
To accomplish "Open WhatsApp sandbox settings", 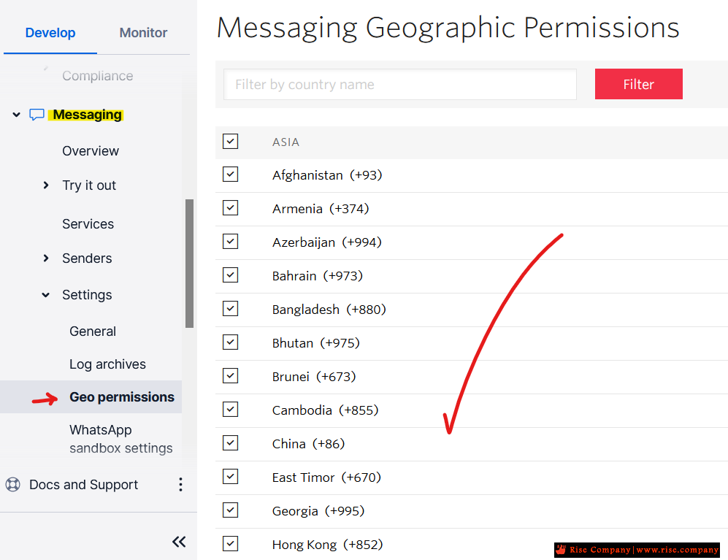I will point(120,439).
